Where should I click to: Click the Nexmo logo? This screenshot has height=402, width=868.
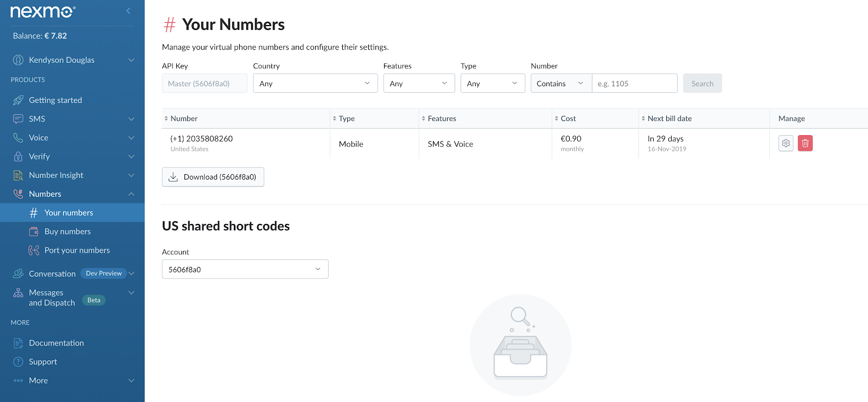43,11
